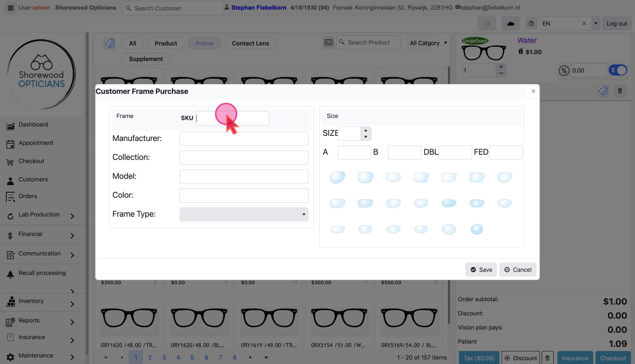The height and width of the screenshot is (364, 635).
Task: Close the Customer Frame Purchase dialog
Action: click(533, 91)
